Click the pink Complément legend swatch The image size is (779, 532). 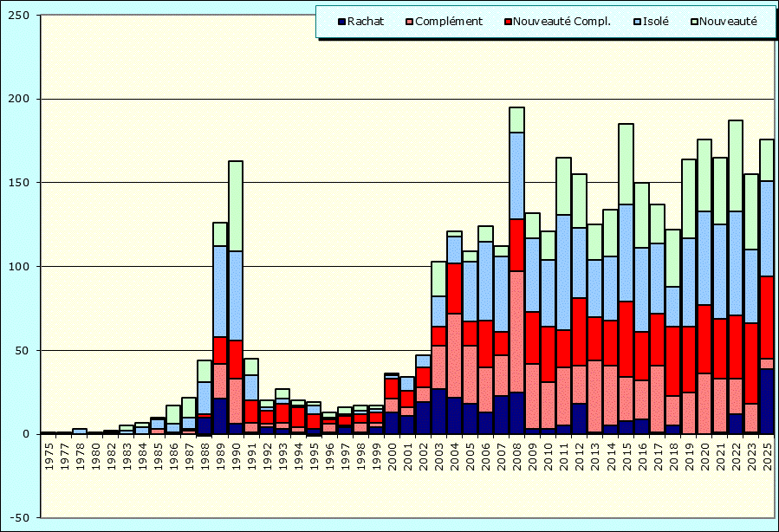coord(410,22)
